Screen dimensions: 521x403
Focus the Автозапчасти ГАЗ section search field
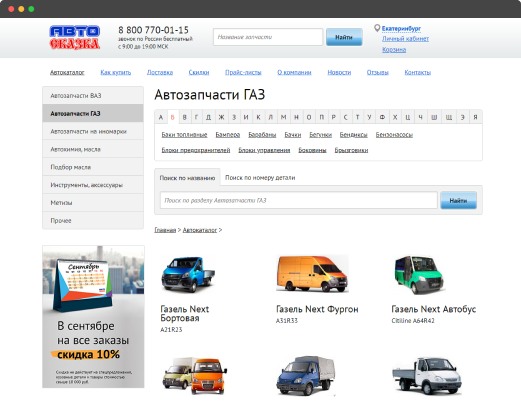pos(299,200)
